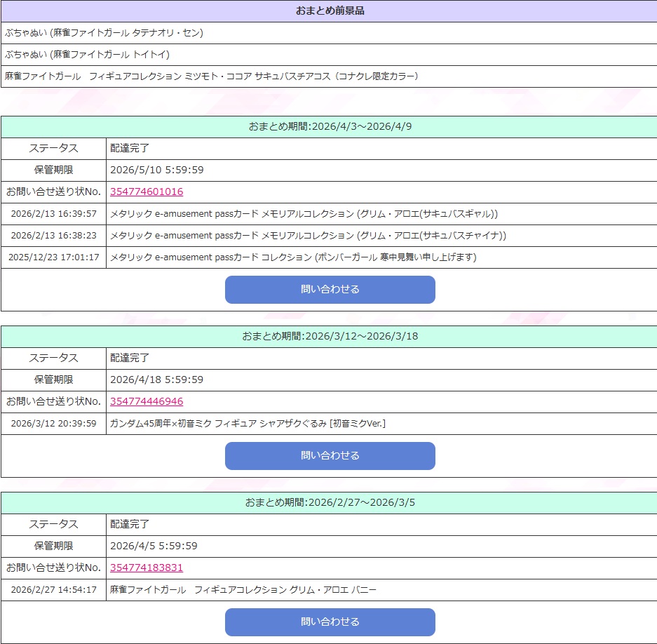Click the シャアザクぐるみ 初音ミクVer. item
This screenshot has width=657, height=644.
click(248, 423)
